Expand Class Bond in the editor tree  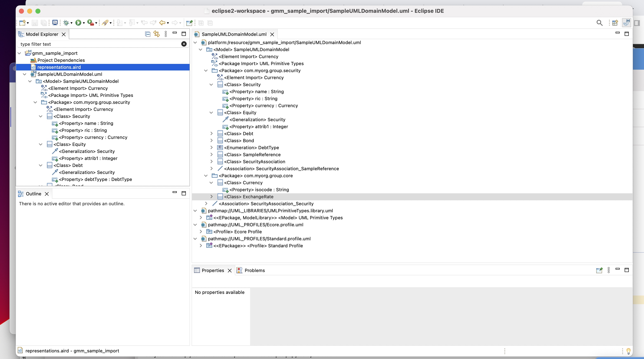pyautogui.click(x=211, y=141)
